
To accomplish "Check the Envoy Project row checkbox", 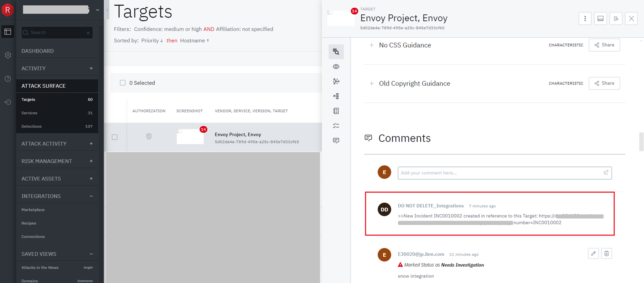I will point(114,137).
